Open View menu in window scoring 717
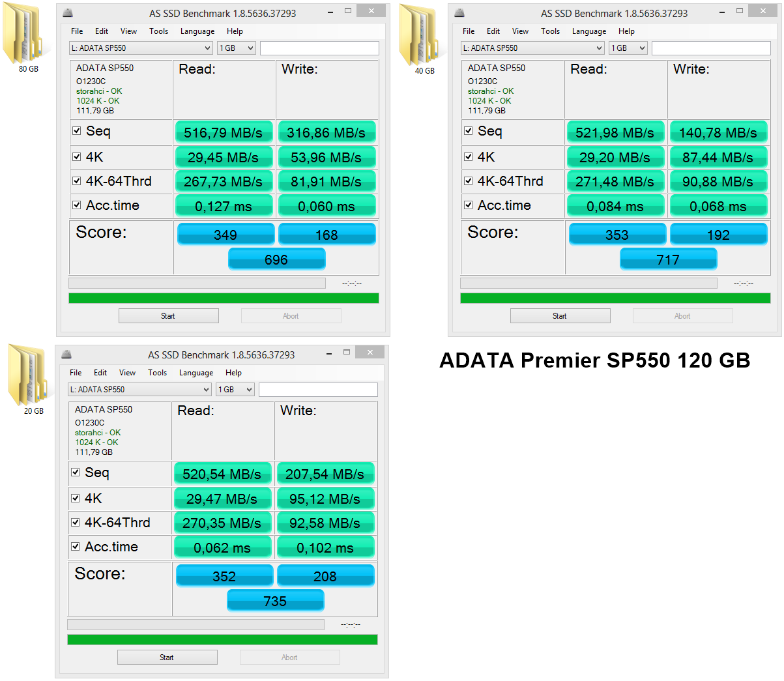Screen dimensions: 784x681 [x=520, y=31]
